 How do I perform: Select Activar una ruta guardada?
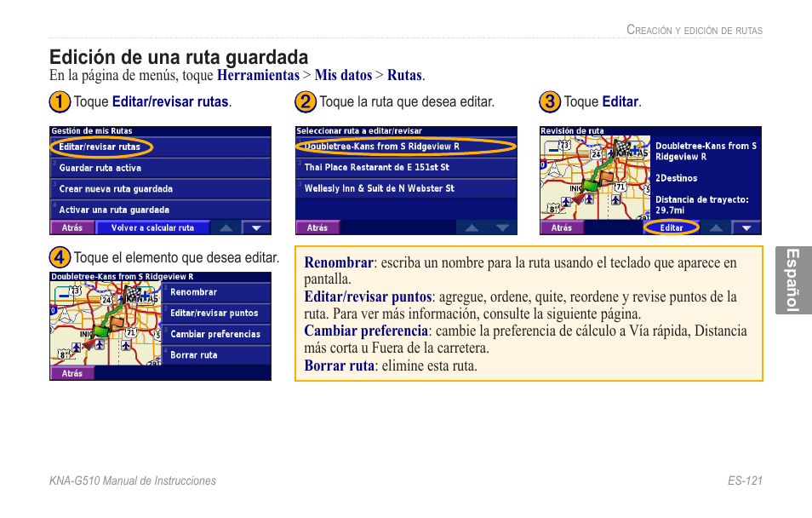161,210
